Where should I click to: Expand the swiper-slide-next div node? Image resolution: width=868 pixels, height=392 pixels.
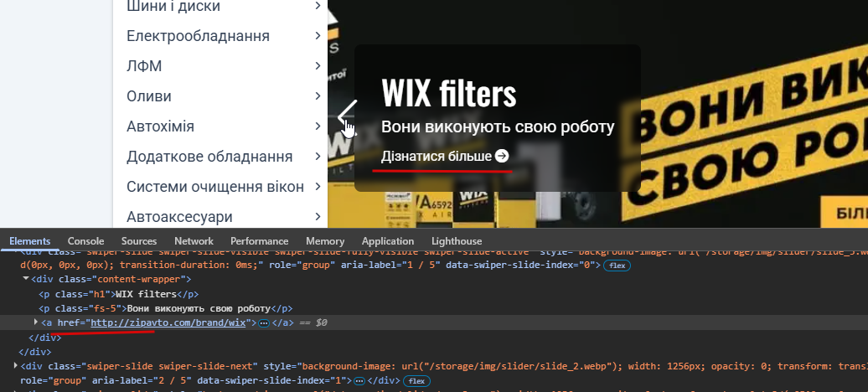(16, 365)
